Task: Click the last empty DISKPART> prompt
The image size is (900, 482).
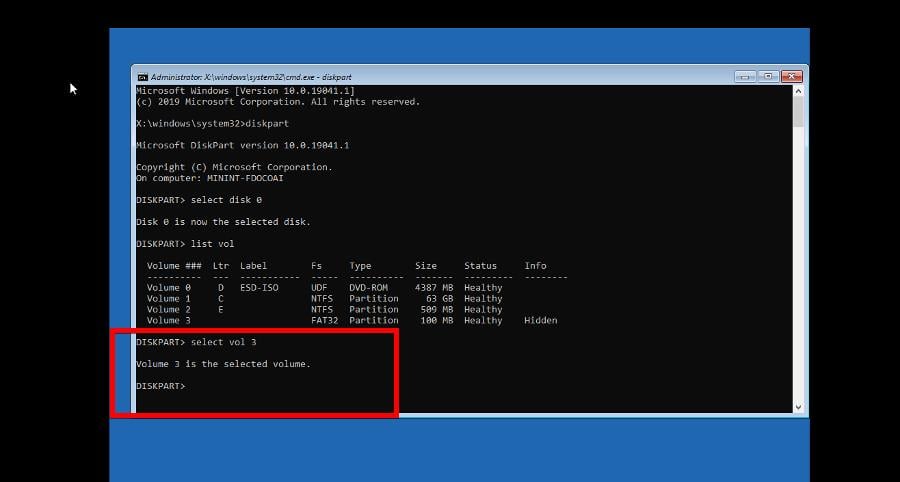Action: (161, 386)
